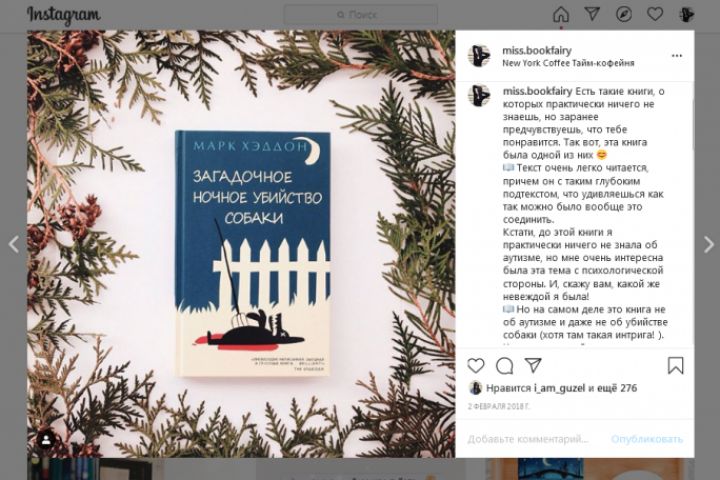This screenshot has height=480, width=720.
Task: Open activity heart icon in header
Action: (655, 14)
